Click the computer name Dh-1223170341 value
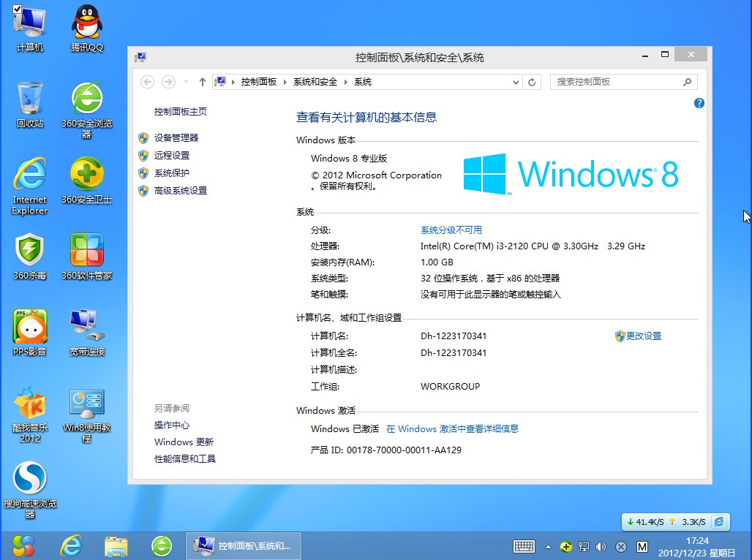The width and height of the screenshot is (752, 560). 454,336
